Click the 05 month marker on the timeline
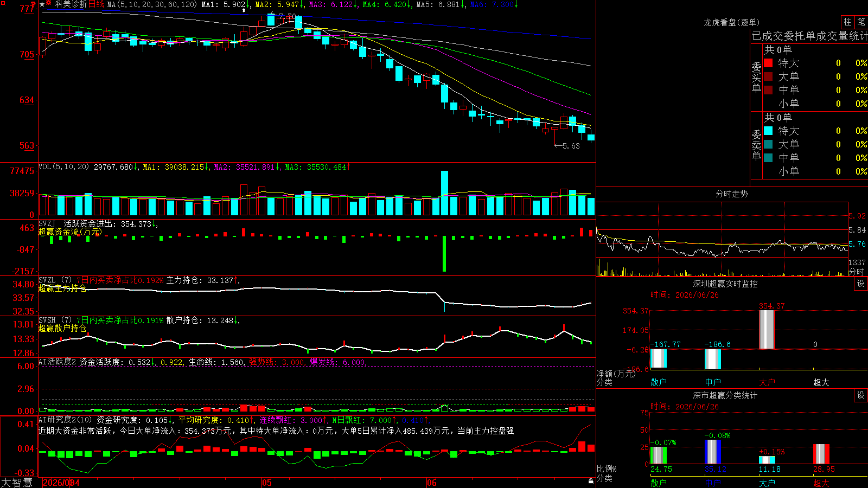Screen dimensions: 868x488 (x=266, y=483)
